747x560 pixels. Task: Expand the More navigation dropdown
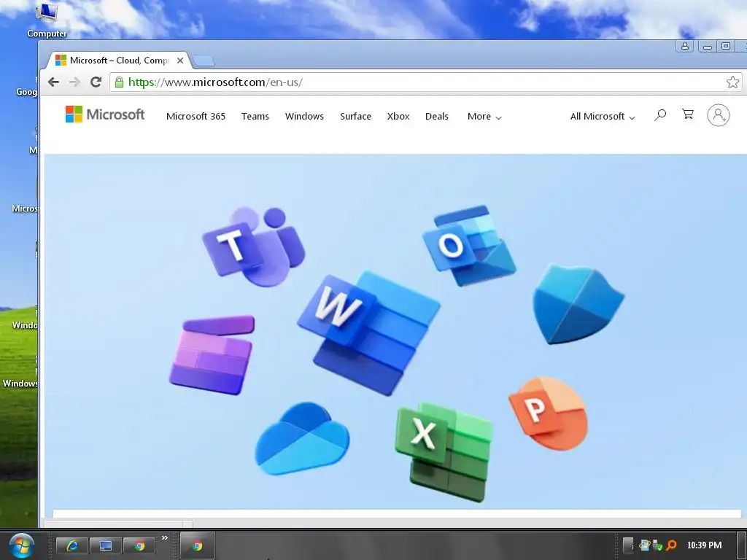click(484, 116)
